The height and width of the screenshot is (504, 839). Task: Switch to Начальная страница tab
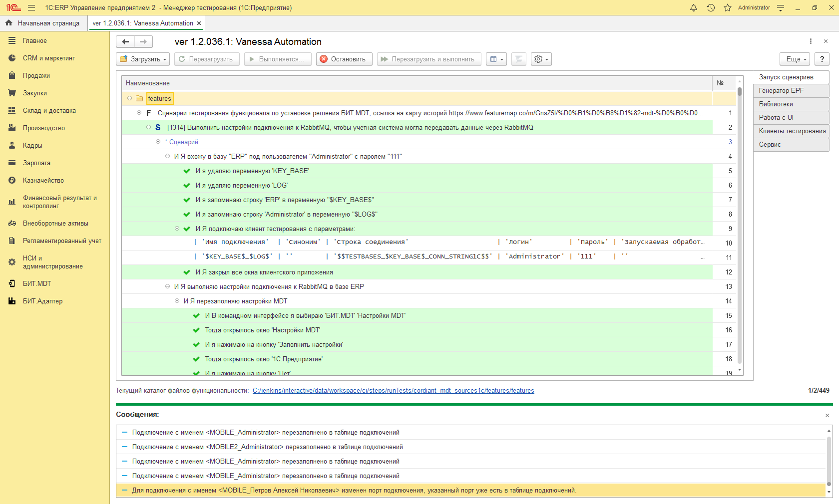click(x=43, y=23)
